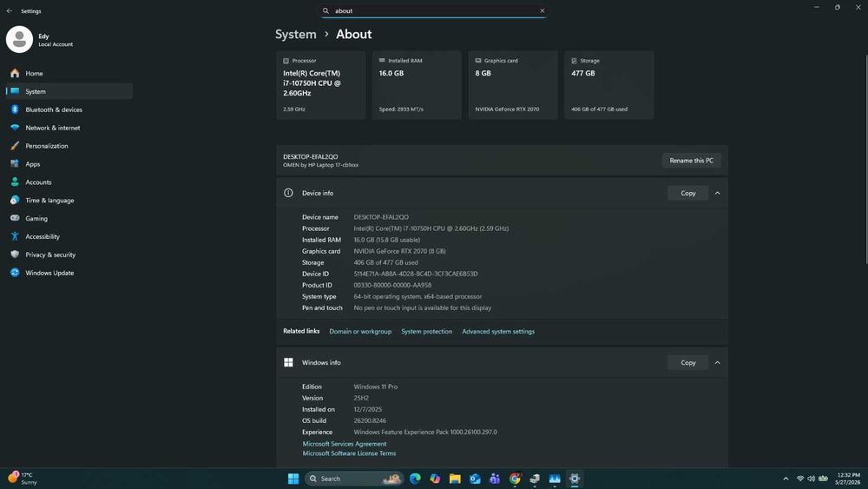
Task: Open the Microsoft Services Agreement link
Action: point(345,444)
